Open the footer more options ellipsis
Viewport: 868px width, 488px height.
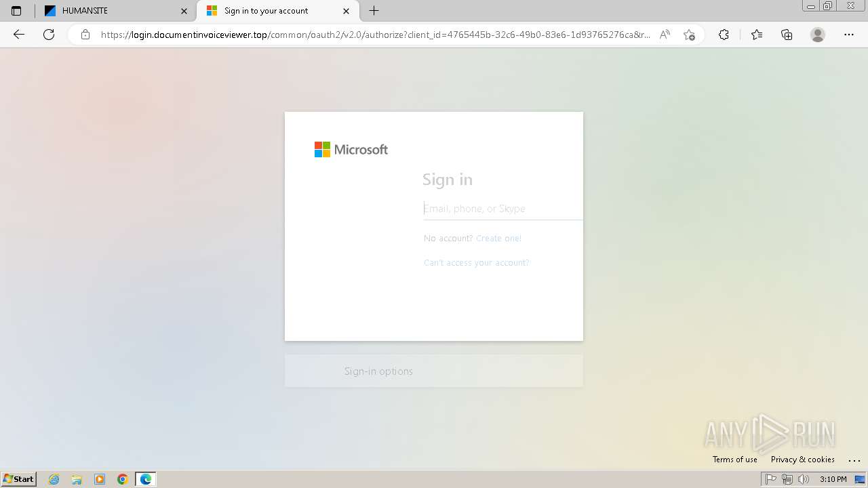tap(854, 460)
